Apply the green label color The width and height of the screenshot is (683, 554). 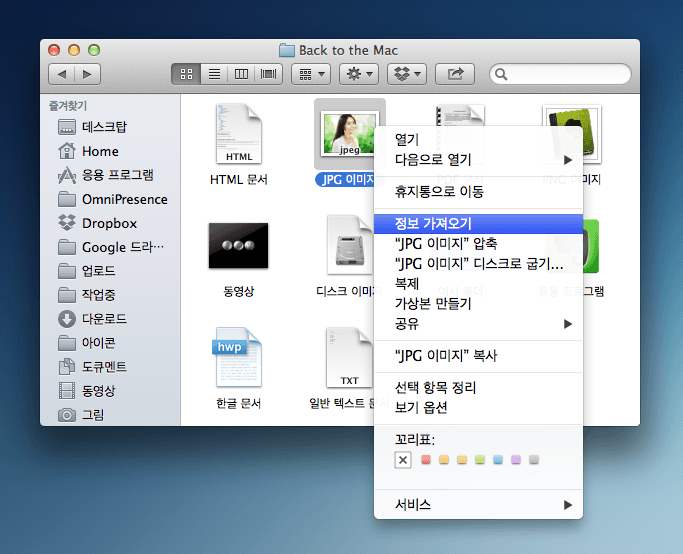(480, 459)
